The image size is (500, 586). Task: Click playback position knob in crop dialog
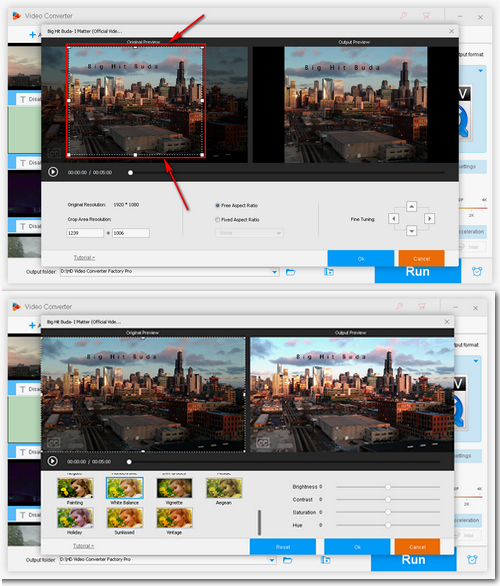(x=130, y=173)
